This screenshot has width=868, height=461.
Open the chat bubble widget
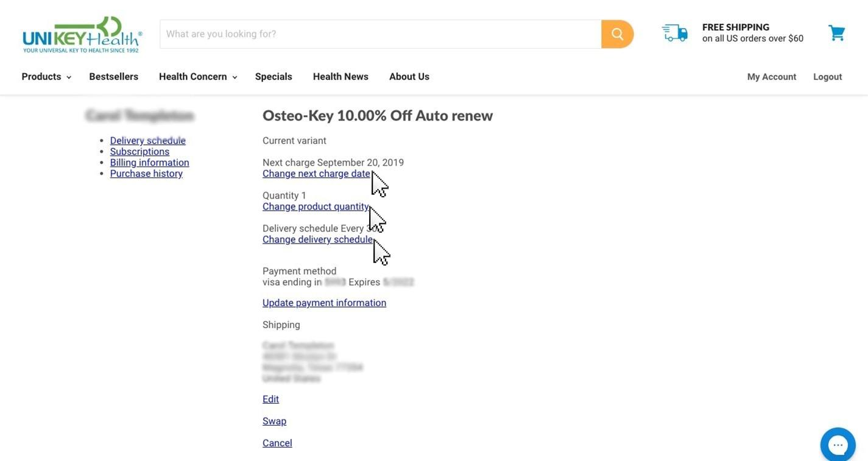(x=838, y=445)
